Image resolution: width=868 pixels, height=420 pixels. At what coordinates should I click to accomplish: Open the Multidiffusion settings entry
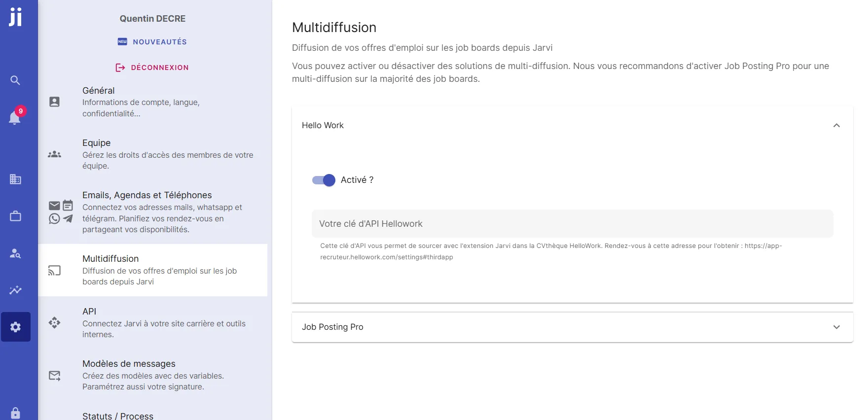153,270
